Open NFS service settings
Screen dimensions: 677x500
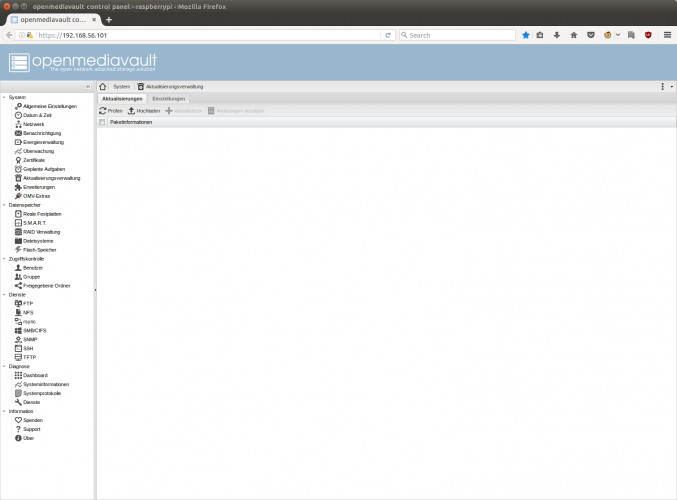pos(24,313)
